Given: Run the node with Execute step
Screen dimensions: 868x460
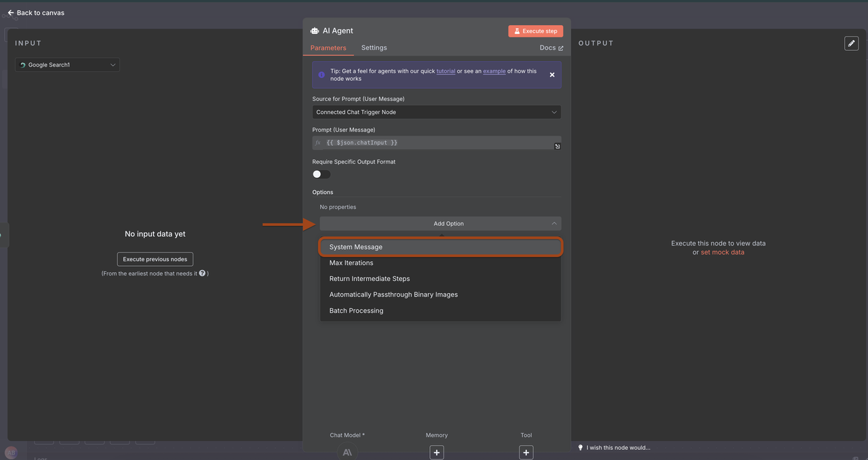Looking at the screenshot, I should pos(536,31).
